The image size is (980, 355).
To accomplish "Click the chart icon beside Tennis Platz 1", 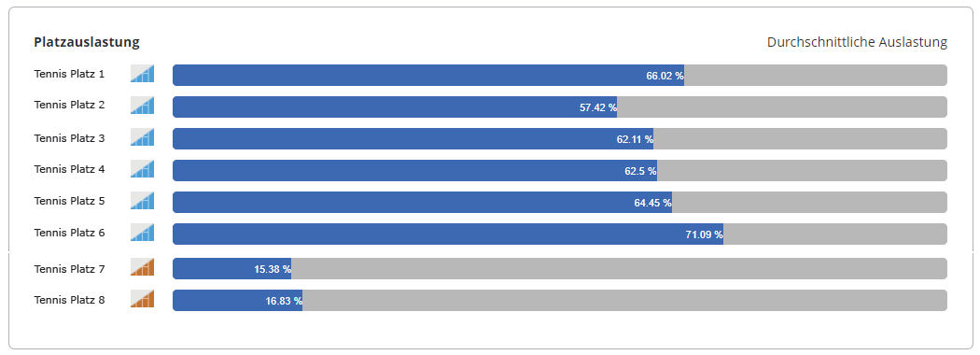I will tap(142, 74).
